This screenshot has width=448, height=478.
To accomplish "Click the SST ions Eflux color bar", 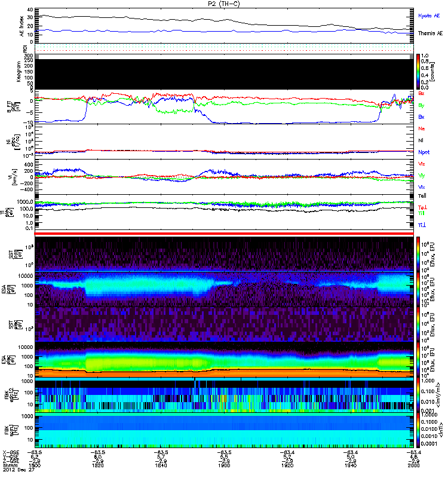I will tap(418, 253).
